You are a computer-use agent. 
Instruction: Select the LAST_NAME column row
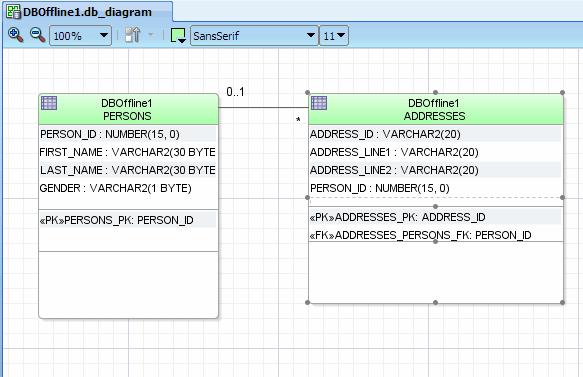[128, 170]
